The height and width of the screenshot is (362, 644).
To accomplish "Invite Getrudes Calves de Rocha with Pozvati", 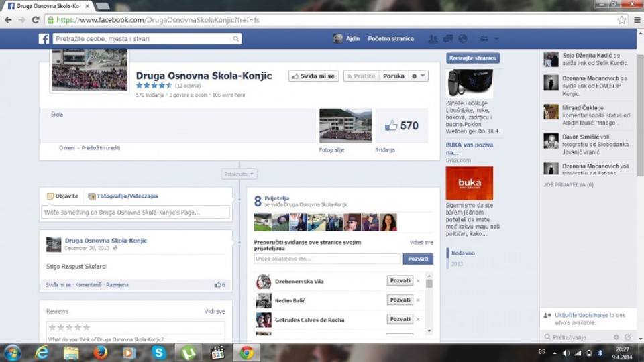I will (400, 319).
